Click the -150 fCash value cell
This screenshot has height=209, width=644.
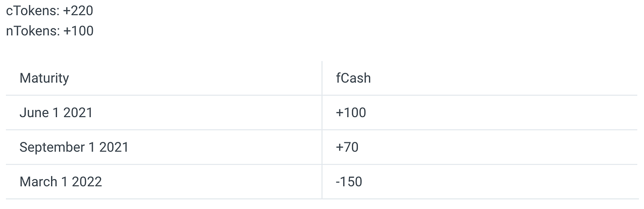pos(480,181)
